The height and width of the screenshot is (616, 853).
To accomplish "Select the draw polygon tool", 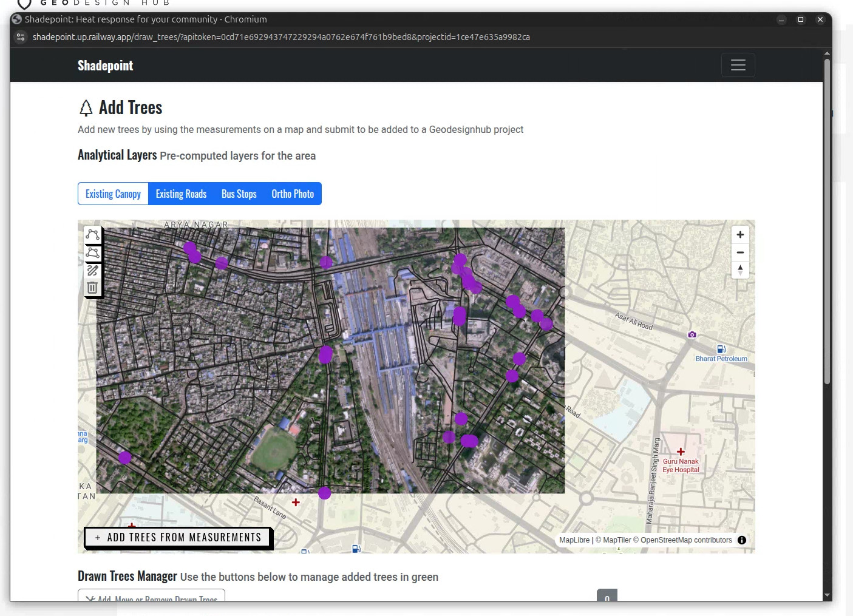I will pyautogui.click(x=92, y=252).
